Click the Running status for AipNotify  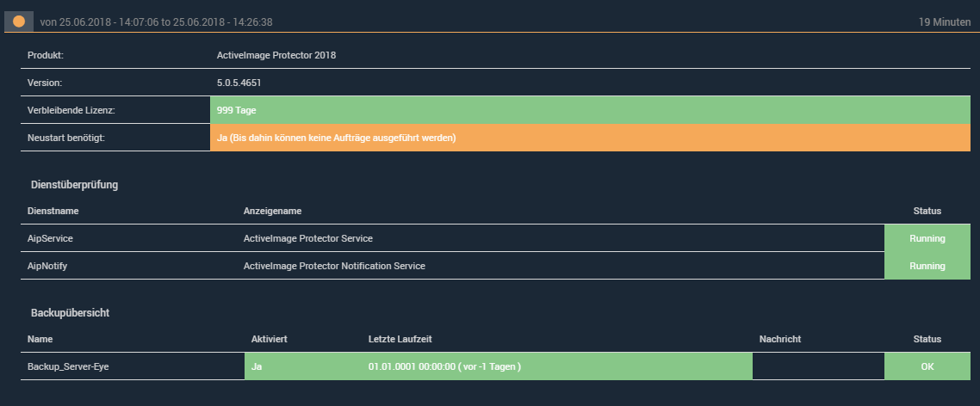pos(927,266)
